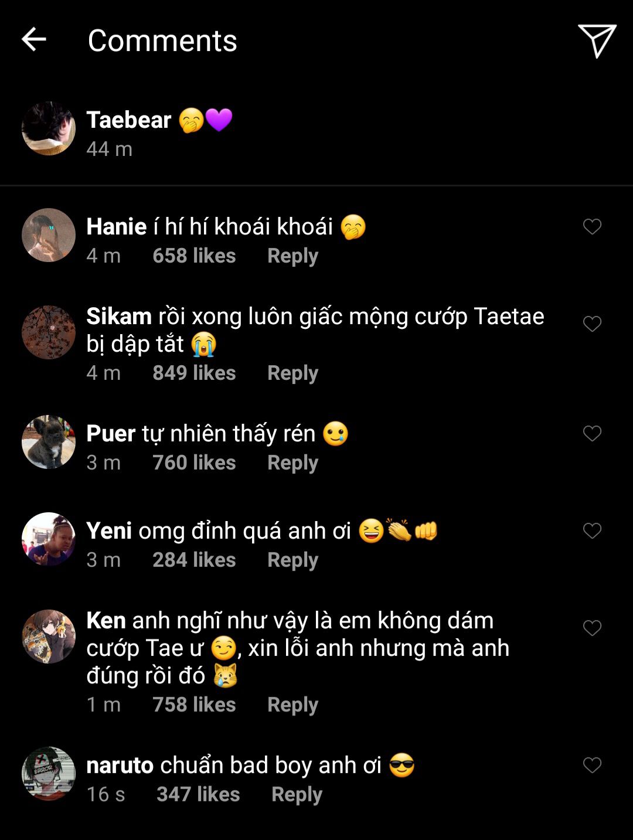Reply to naruto's comment
Screen dimensions: 633x840
click(297, 795)
